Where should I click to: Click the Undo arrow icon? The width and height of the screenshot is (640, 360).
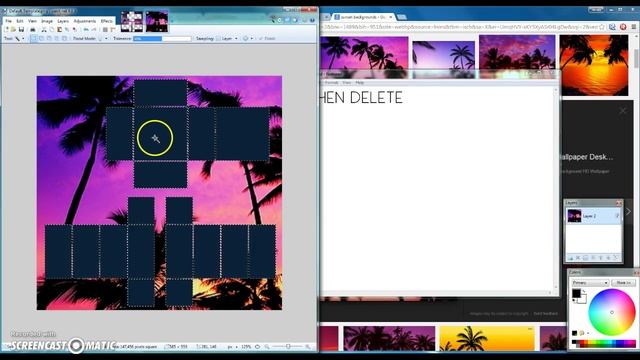[86, 29]
